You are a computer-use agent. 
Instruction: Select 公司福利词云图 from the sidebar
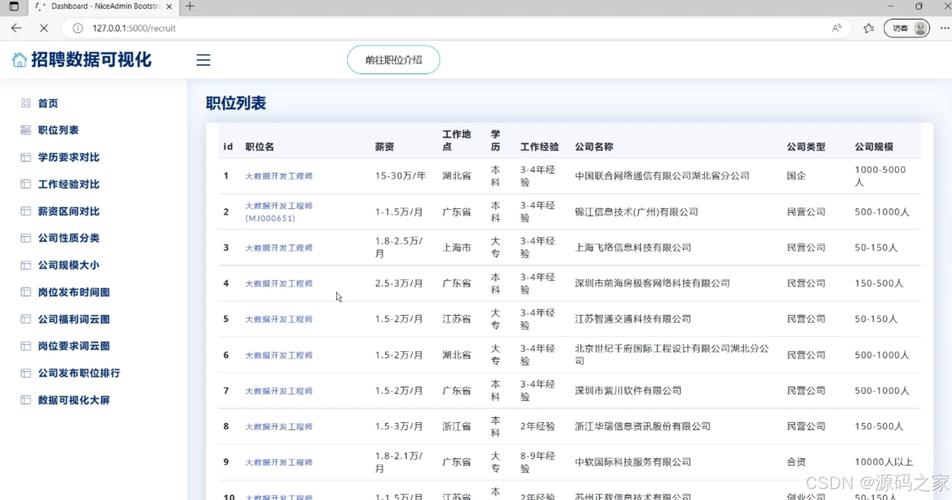click(73, 319)
